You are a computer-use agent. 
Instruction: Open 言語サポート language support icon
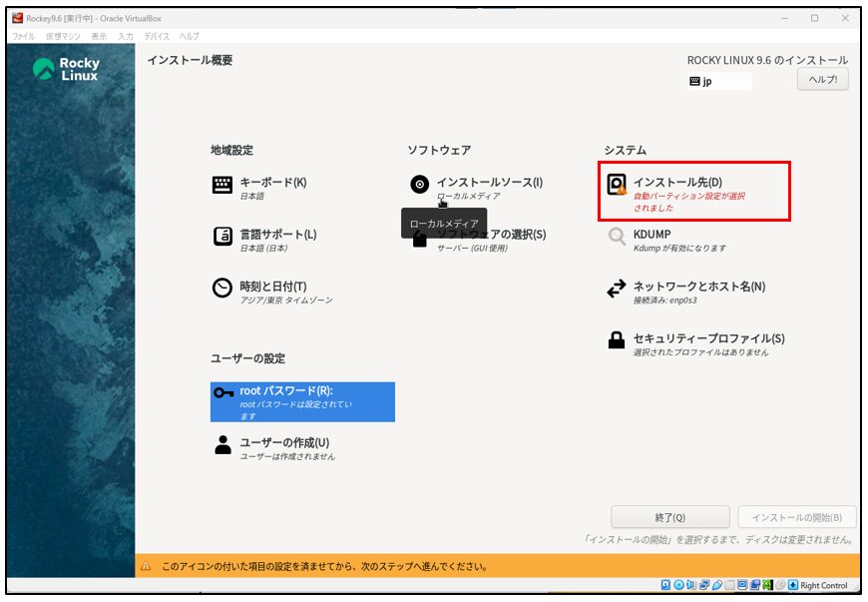tap(222, 237)
